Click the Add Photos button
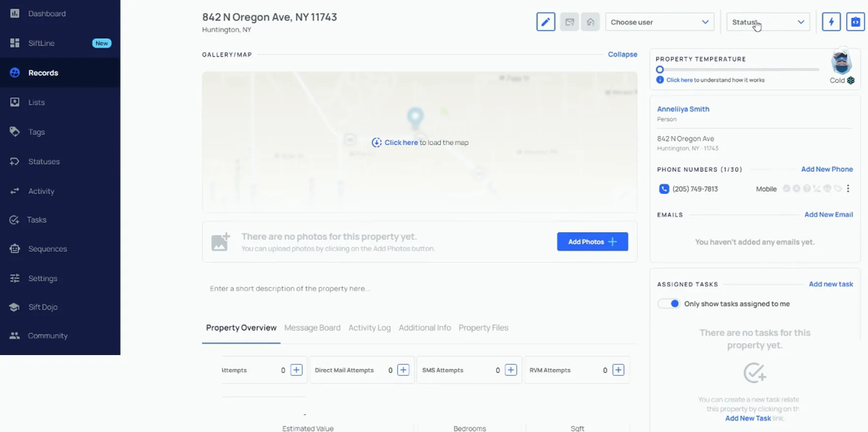868x432 pixels. [x=592, y=242]
